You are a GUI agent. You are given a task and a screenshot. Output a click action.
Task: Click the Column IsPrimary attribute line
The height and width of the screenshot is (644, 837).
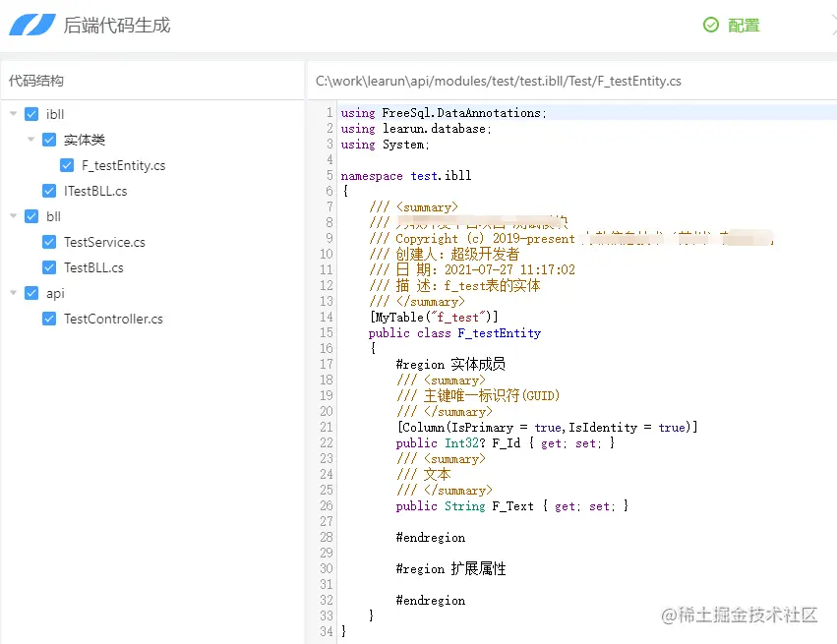coord(547,428)
